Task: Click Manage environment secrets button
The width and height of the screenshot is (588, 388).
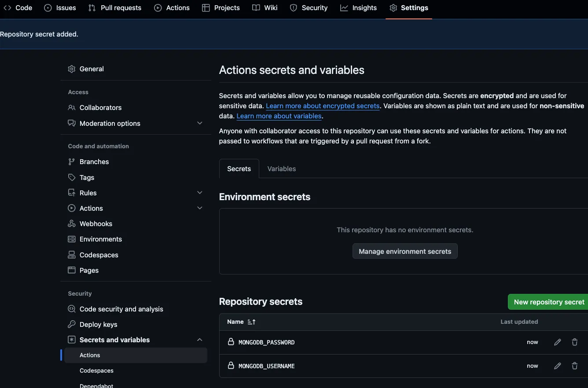Action: coord(405,252)
